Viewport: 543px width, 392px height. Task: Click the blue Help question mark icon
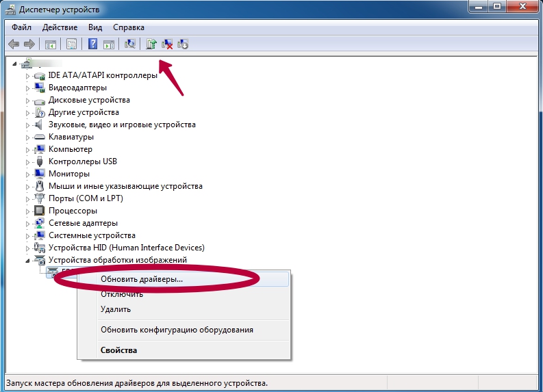92,44
